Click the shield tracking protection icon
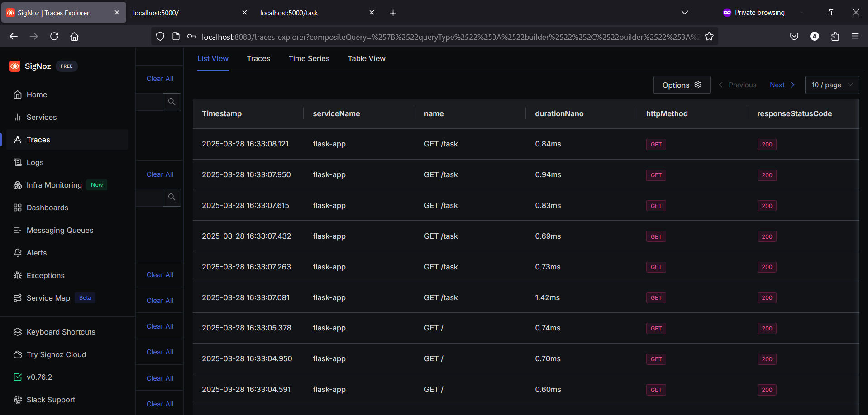The image size is (868, 415). (160, 37)
